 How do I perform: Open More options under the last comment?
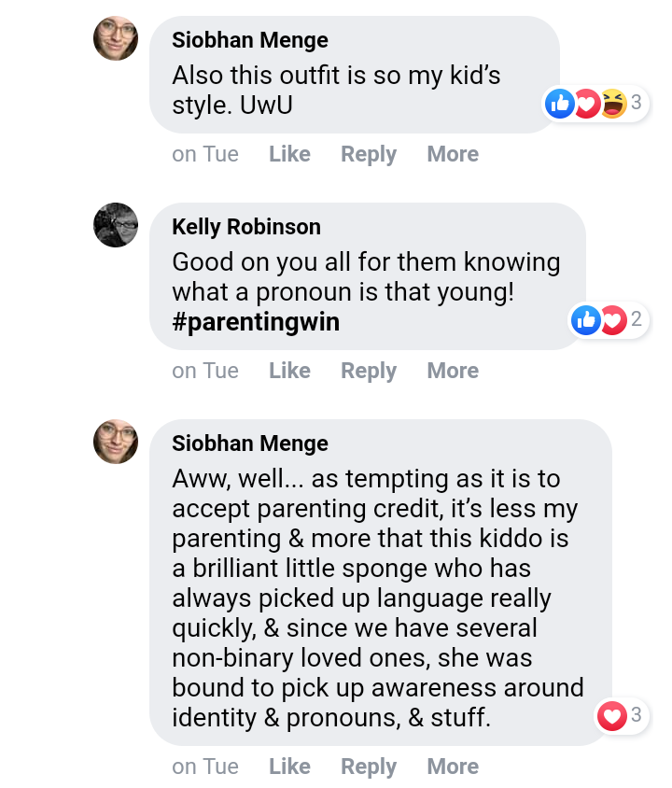tap(453, 767)
